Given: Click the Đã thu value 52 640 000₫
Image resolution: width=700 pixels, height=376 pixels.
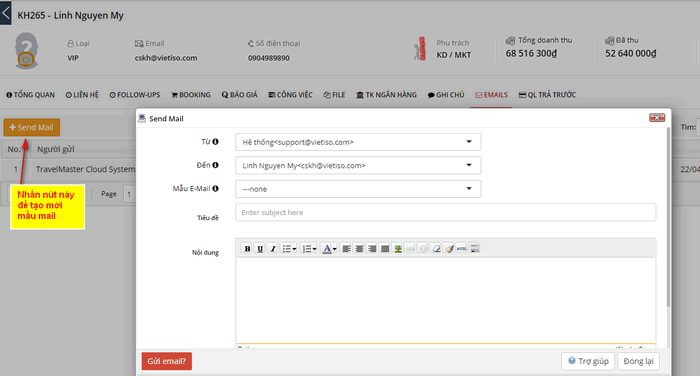Looking at the screenshot, I should 630,54.
